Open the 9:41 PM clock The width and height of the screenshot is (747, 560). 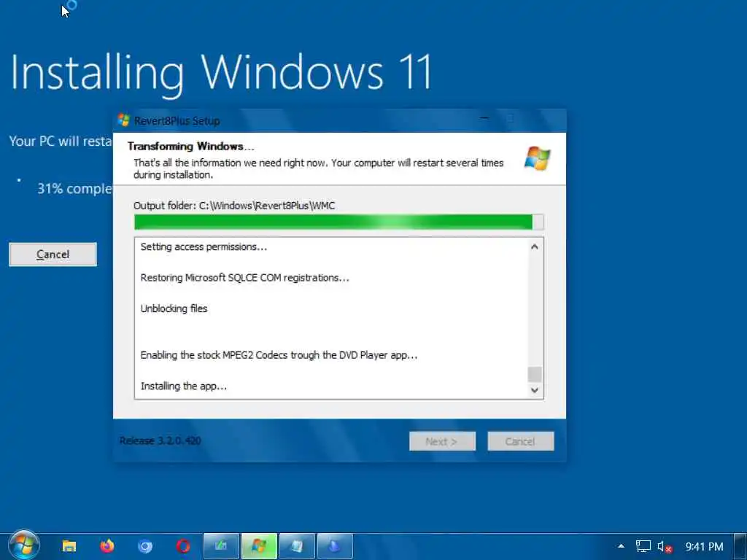(704, 547)
